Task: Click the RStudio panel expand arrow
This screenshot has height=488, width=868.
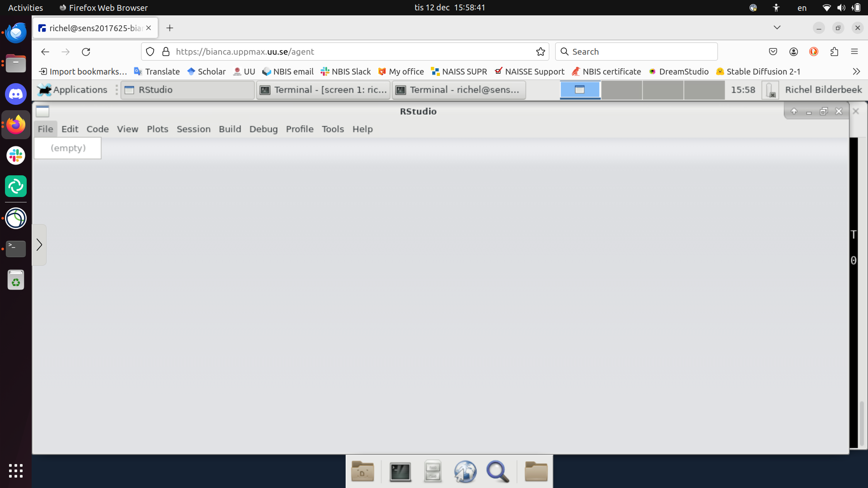Action: click(x=39, y=245)
